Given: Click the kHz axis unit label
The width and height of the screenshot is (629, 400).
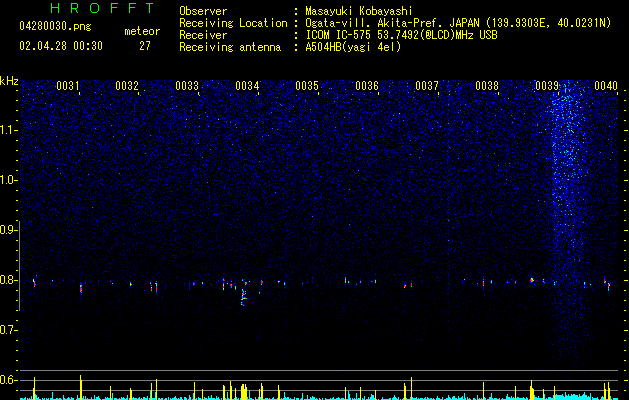Looking at the screenshot, I should coord(9,81).
